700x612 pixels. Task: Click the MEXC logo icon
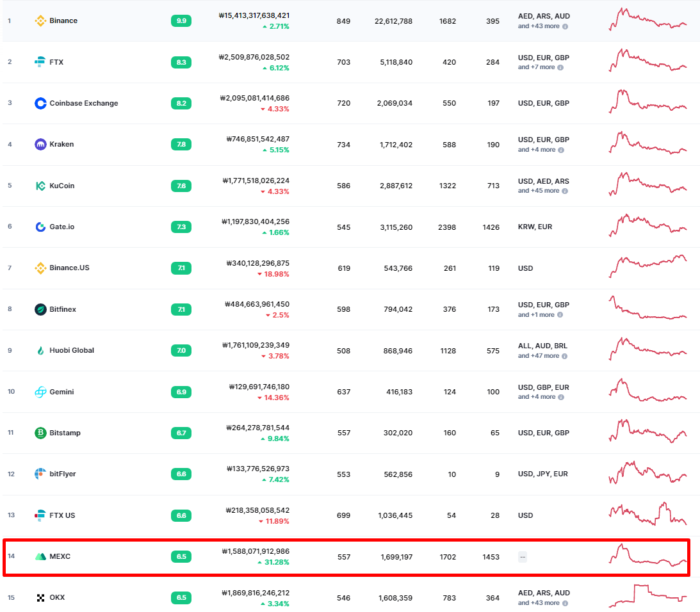click(40, 556)
